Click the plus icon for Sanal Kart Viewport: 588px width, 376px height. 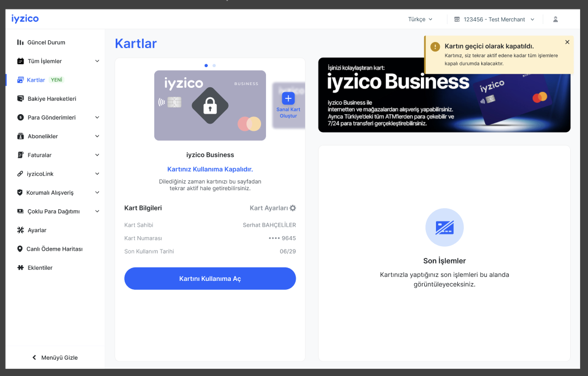coord(288,98)
